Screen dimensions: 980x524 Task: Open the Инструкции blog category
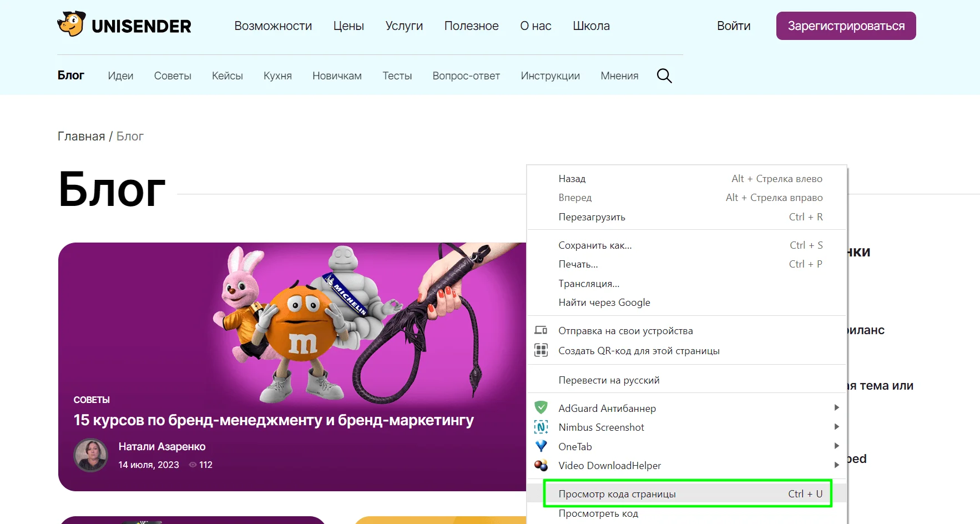point(550,75)
